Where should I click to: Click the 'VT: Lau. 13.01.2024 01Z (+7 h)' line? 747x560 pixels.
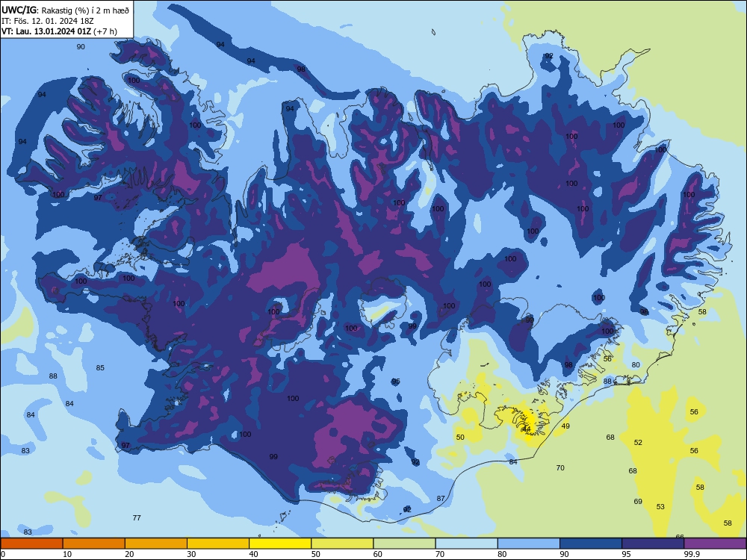pyautogui.click(x=59, y=31)
